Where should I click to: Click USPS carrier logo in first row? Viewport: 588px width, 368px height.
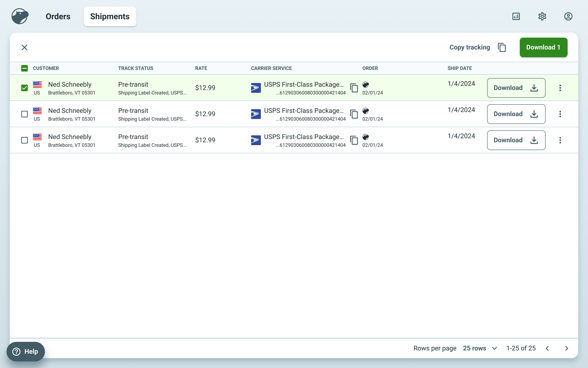256,88
